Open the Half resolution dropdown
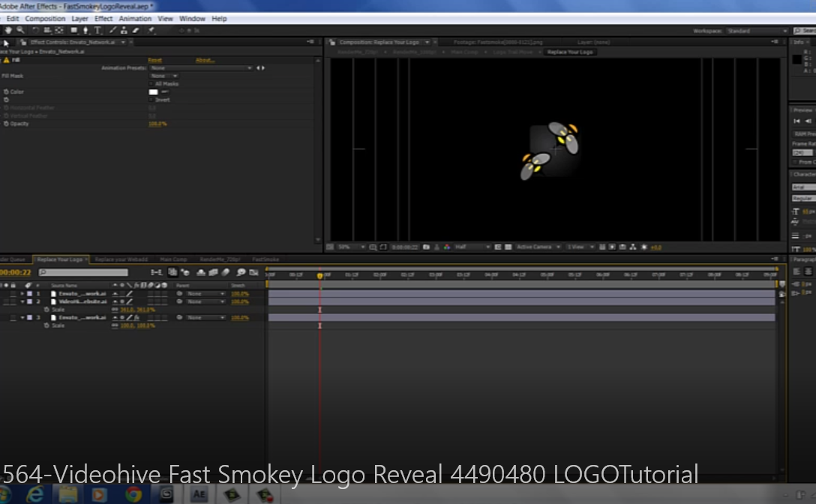The image size is (816, 504). tap(472, 247)
